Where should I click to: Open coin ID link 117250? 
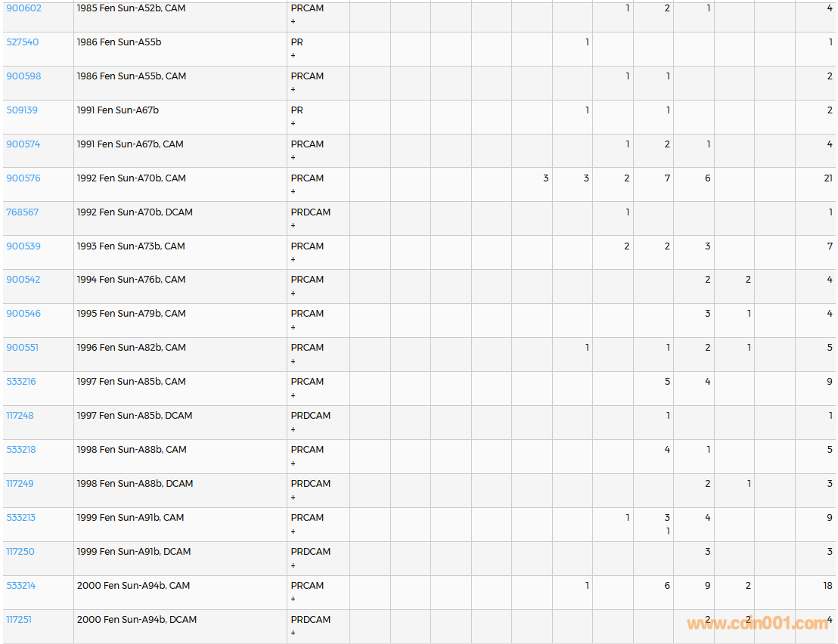20,552
